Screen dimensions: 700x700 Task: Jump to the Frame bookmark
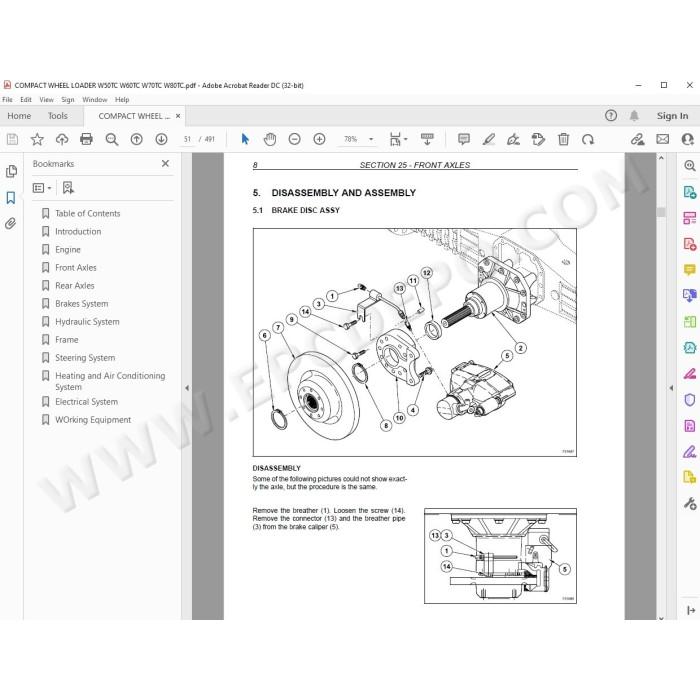pyautogui.click(x=67, y=340)
